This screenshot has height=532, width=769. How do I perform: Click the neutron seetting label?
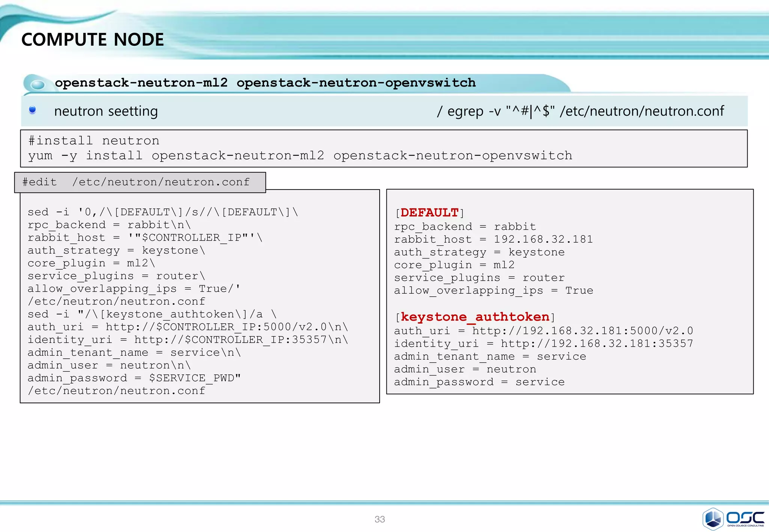106,111
